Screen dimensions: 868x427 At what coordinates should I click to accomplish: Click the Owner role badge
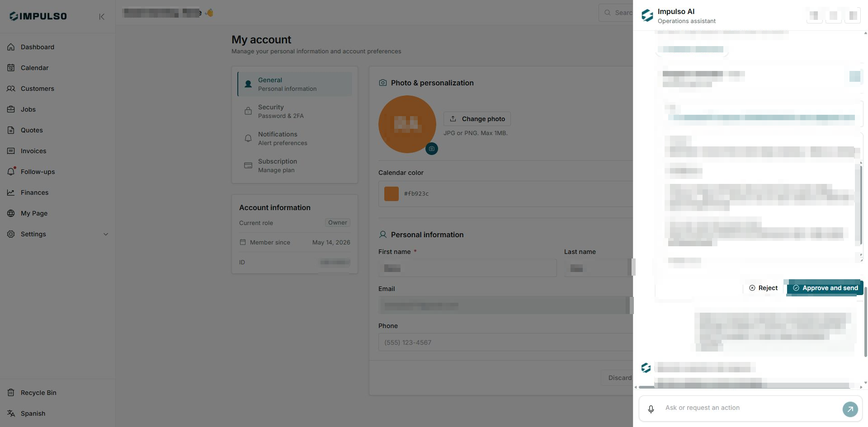coord(338,223)
